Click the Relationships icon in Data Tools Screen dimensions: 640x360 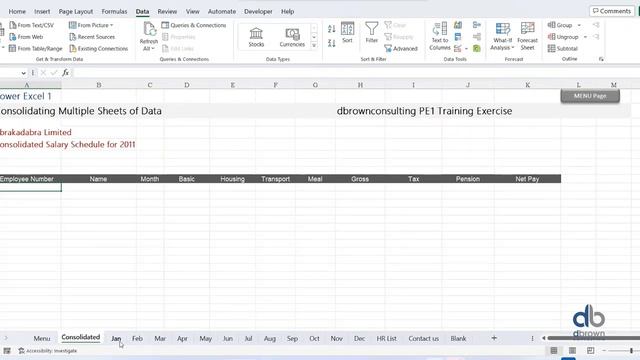(477, 37)
